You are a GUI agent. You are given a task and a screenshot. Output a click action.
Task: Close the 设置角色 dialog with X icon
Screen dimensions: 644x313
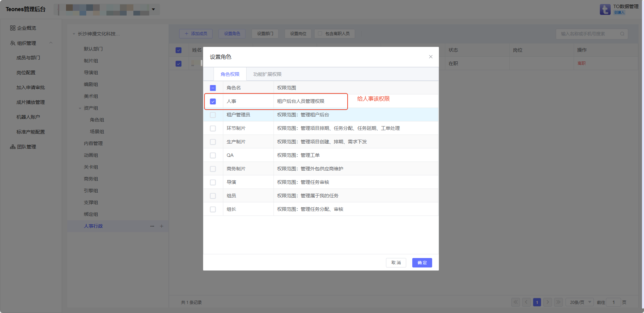(x=430, y=57)
